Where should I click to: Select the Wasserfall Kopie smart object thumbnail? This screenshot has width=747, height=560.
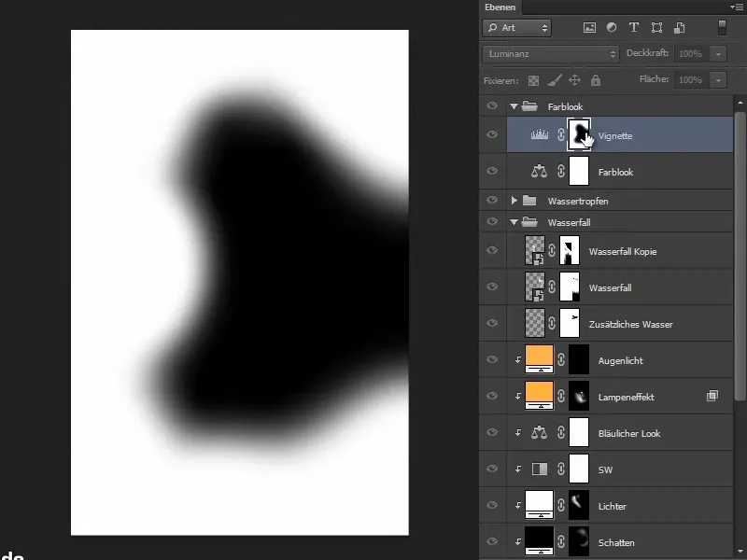[534, 250]
